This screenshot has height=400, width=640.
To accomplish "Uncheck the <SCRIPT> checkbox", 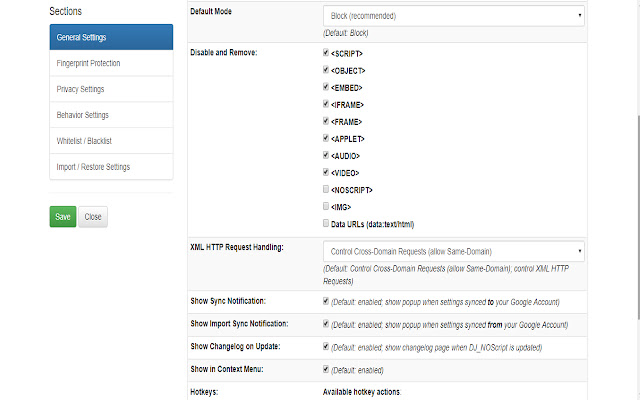I will click(326, 52).
